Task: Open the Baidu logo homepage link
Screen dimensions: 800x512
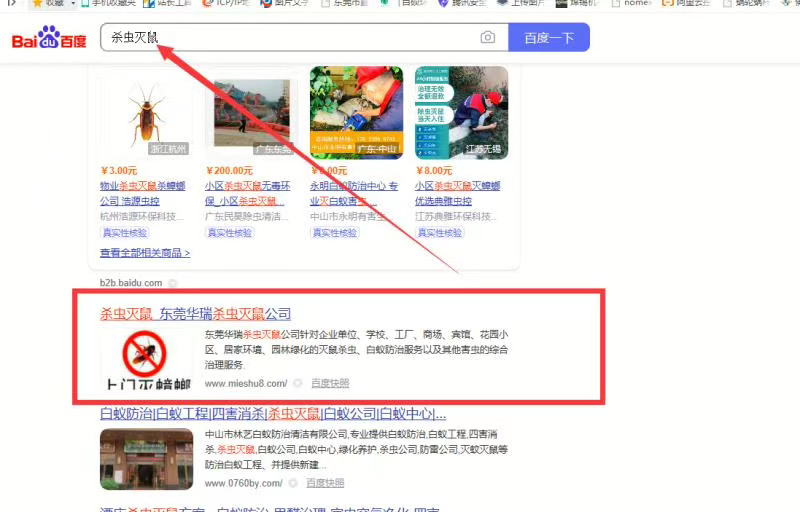Action: [49, 37]
